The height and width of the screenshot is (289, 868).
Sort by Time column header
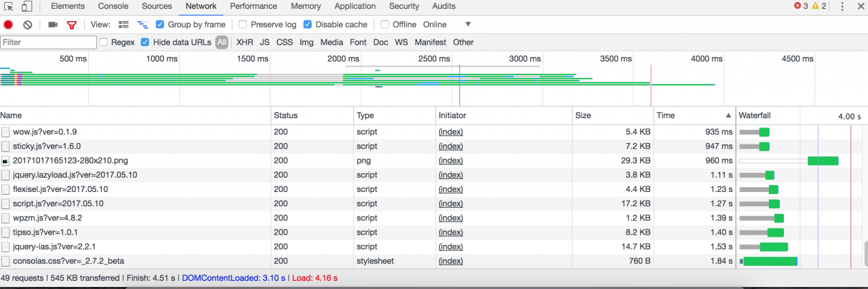click(693, 115)
